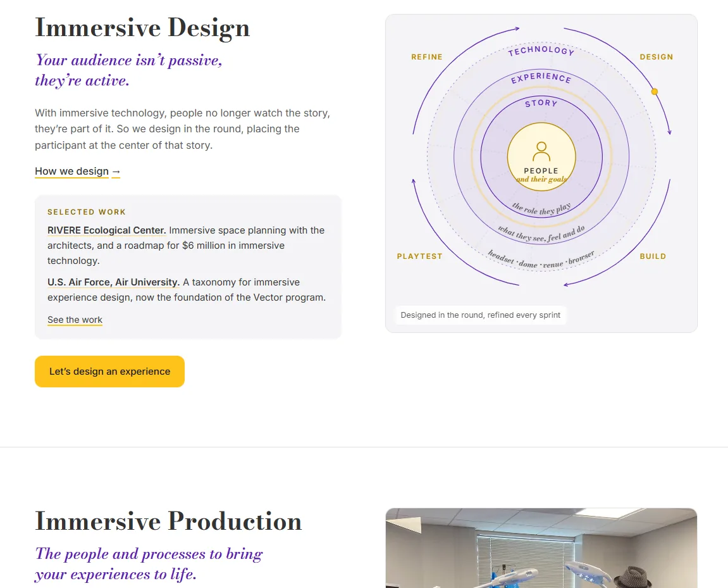Click the person icon in diagram center
The width and height of the screenshot is (728, 588).
541,152
